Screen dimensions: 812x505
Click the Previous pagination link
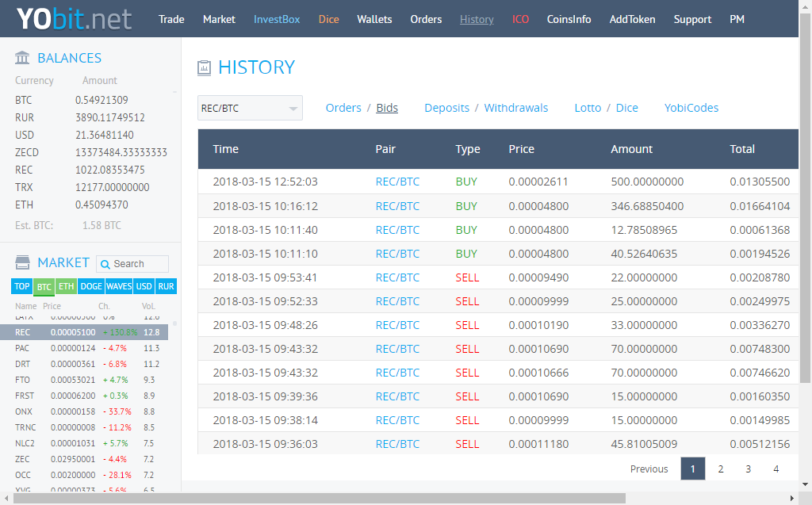coord(649,469)
